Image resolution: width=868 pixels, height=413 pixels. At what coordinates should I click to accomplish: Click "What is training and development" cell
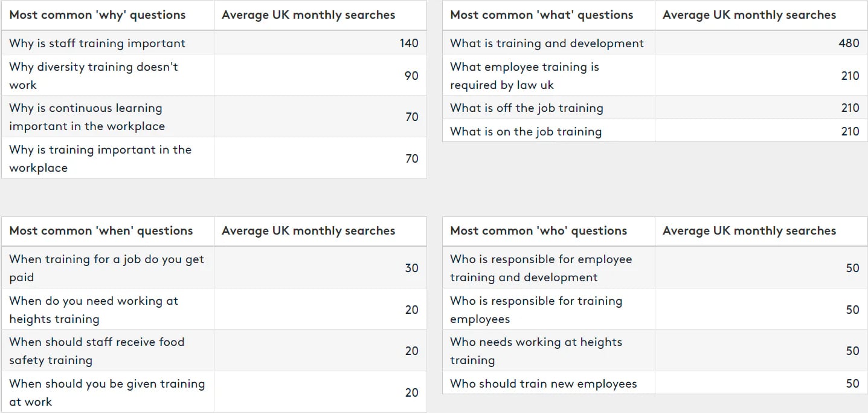(x=547, y=44)
